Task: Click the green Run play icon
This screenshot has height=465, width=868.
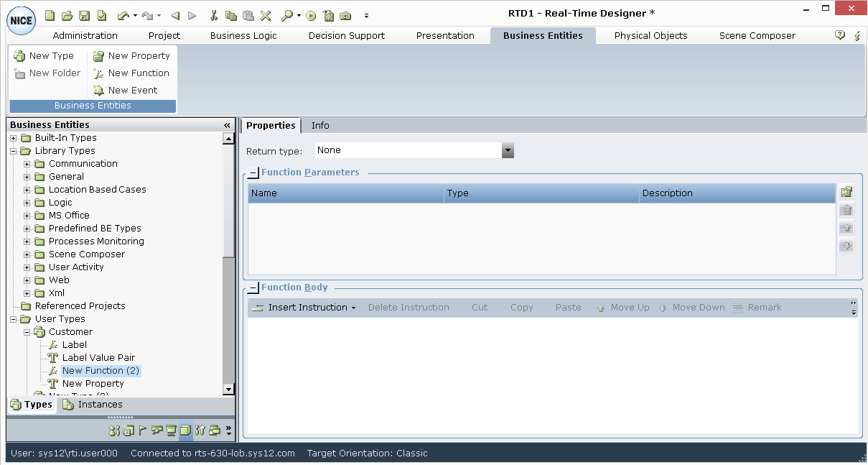Action: [x=311, y=15]
